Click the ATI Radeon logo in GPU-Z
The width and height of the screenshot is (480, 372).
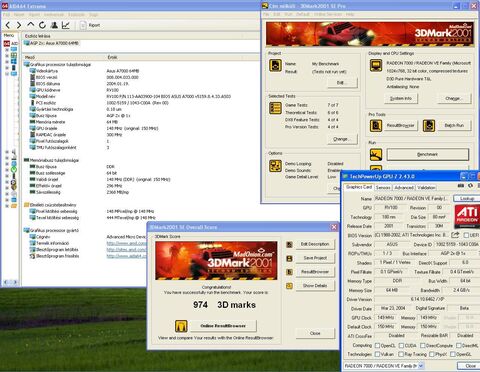tap(467, 216)
